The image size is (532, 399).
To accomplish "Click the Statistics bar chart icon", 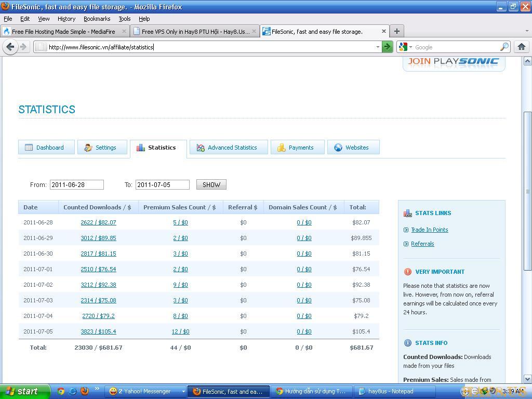I will pos(140,148).
